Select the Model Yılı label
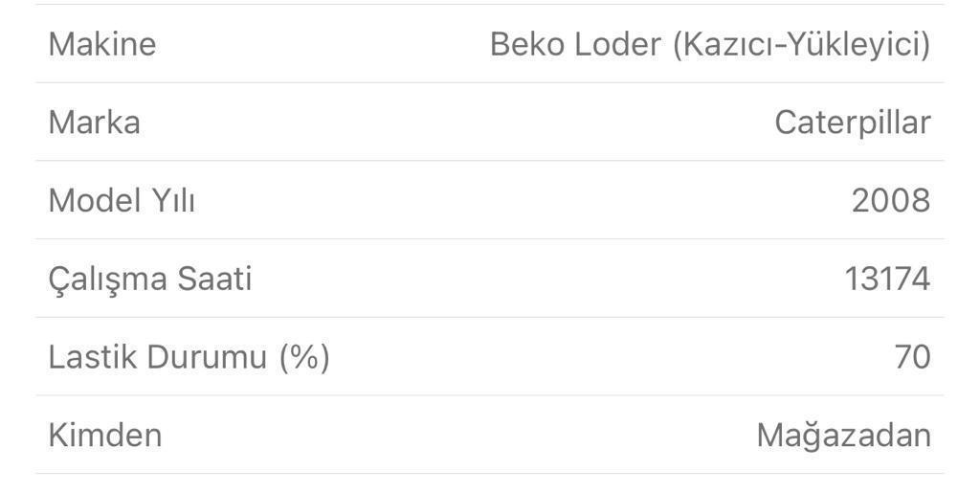 (122, 201)
